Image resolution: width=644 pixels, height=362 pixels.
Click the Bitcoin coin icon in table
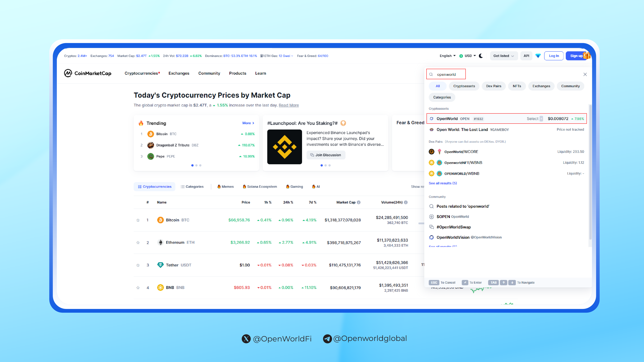click(x=160, y=220)
